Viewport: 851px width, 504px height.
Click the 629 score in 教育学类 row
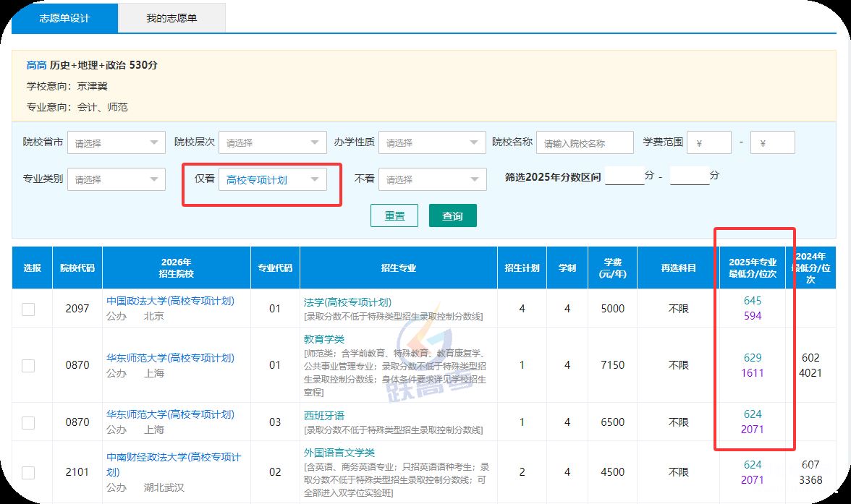753,357
